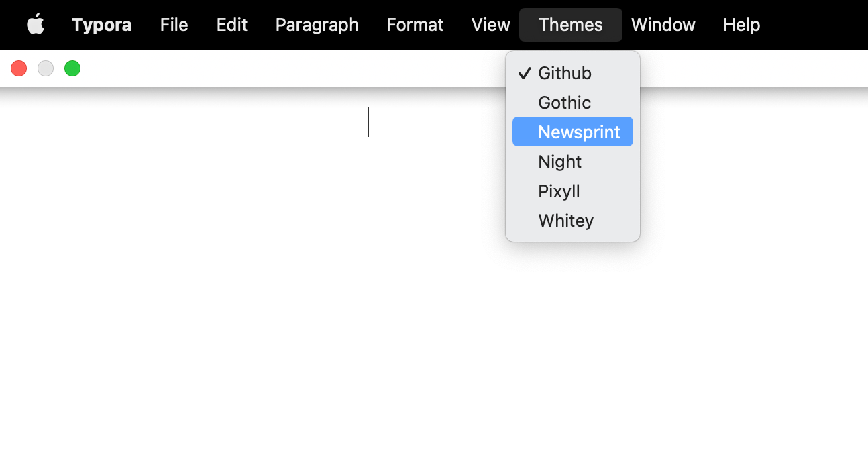Click in the empty document editing area
Screen dimensions: 868x463
pyautogui.click(x=268, y=268)
